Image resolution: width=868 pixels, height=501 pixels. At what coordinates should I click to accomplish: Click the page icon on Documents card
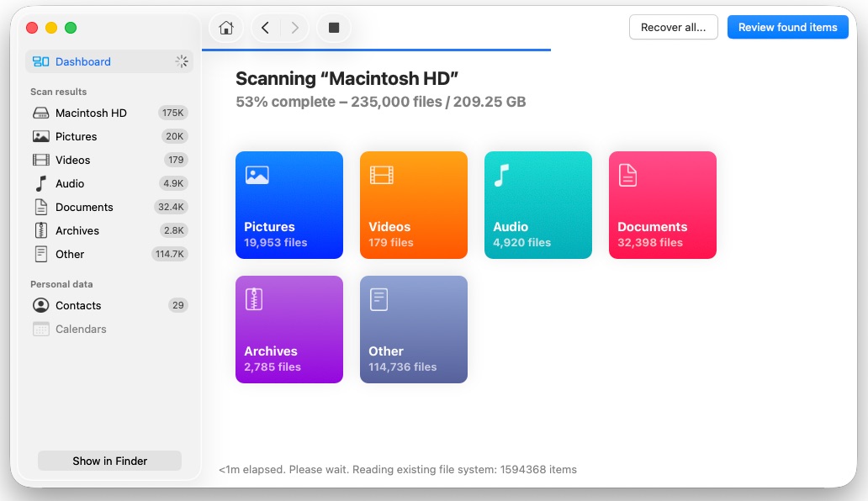627,176
